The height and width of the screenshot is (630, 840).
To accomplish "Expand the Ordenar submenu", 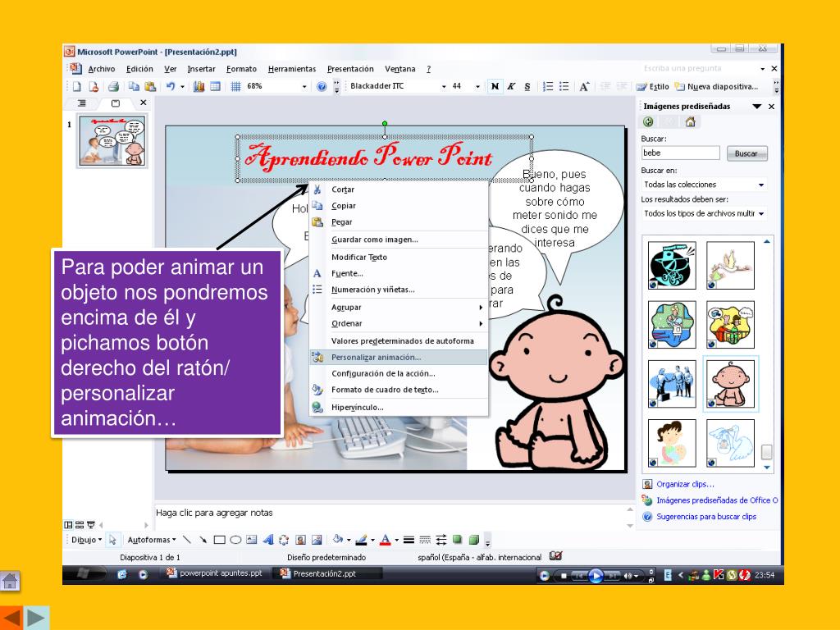I will pos(399,323).
